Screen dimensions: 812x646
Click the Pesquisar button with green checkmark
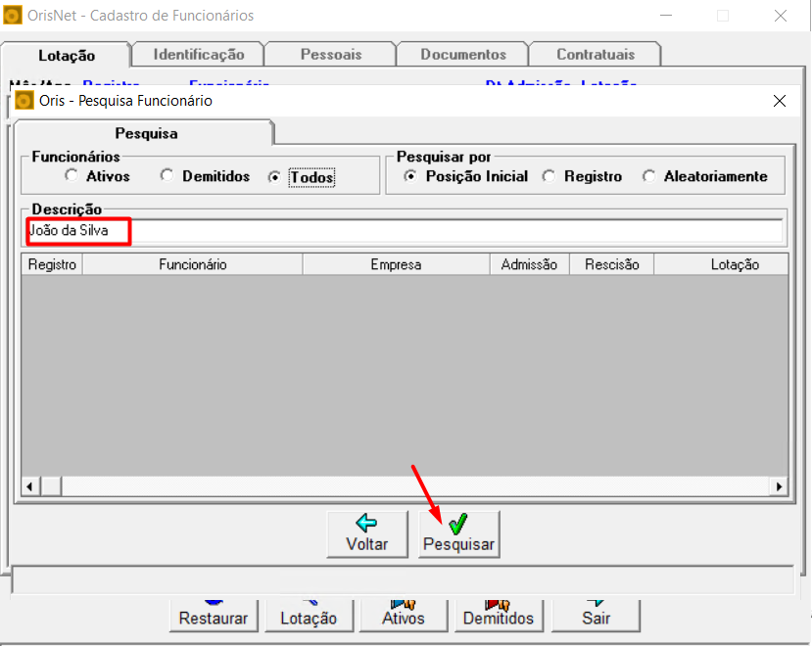(458, 533)
